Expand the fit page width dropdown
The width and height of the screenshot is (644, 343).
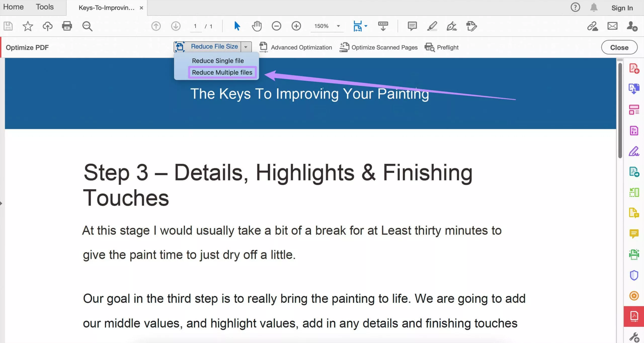[366, 26]
